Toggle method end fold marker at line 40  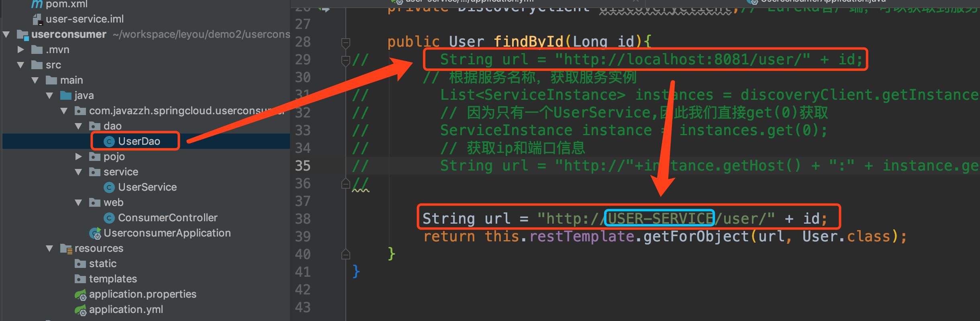click(x=345, y=254)
